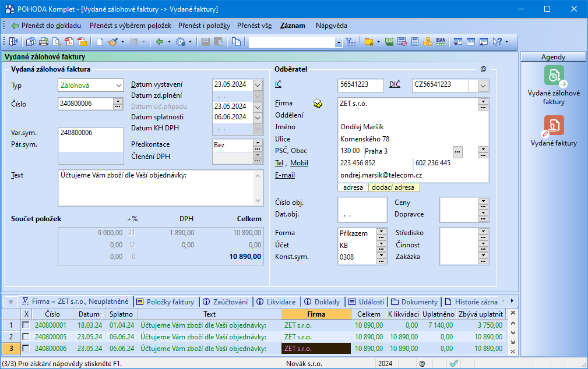The image size is (588, 369).
Task: Click the Mobil label link
Action: pyautogui.click(x=299, y=163)
